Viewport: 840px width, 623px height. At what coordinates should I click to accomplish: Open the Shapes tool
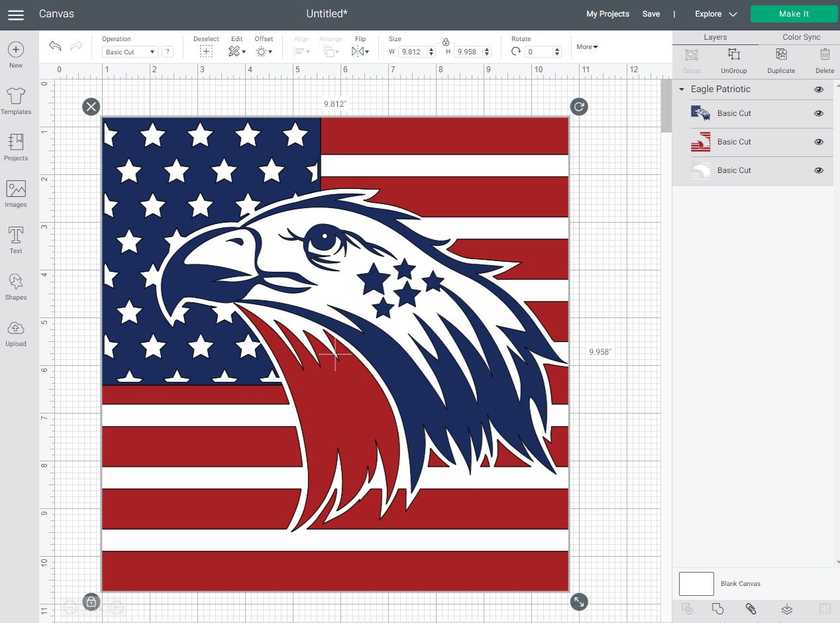[x=15, y=286]
